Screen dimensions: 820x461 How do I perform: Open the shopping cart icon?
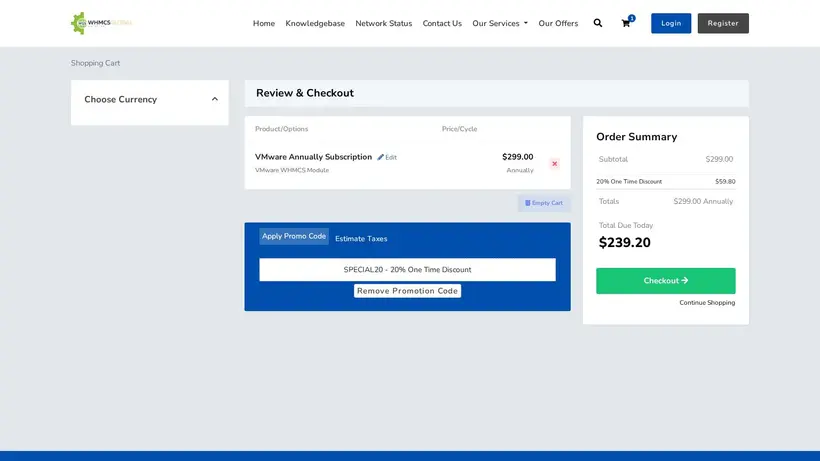[626, 23]
